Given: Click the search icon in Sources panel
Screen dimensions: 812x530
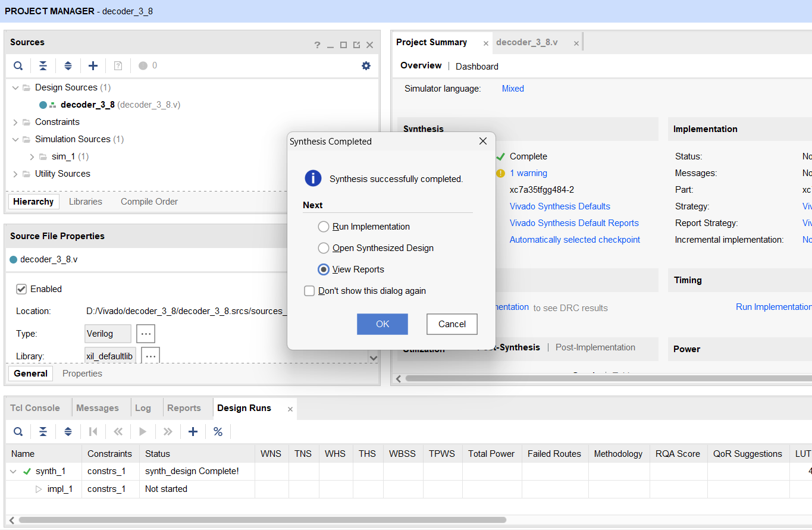Looking at the screenshot, I should [x=18, y=66].
